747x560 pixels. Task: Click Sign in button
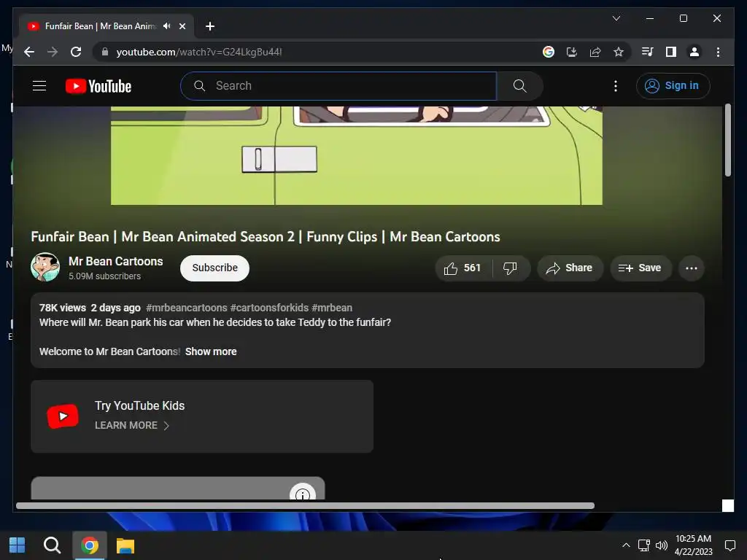coord(673,86)
